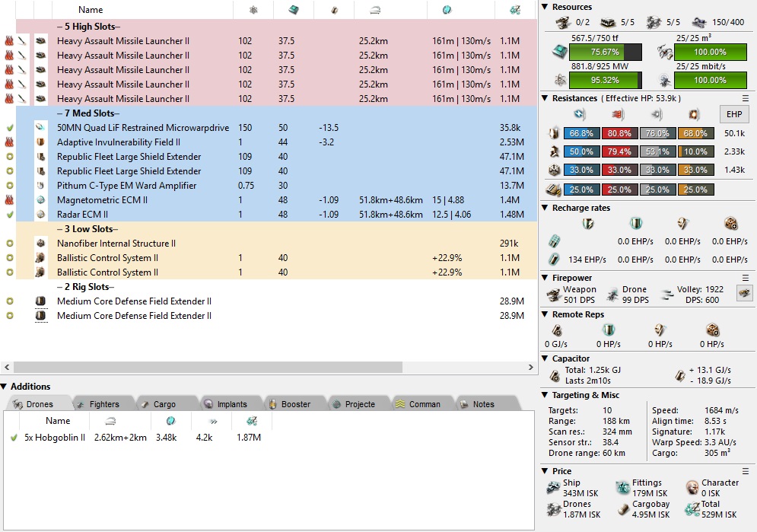Click the horizontal scrollbar under fitting list

(x=266, y=368)
